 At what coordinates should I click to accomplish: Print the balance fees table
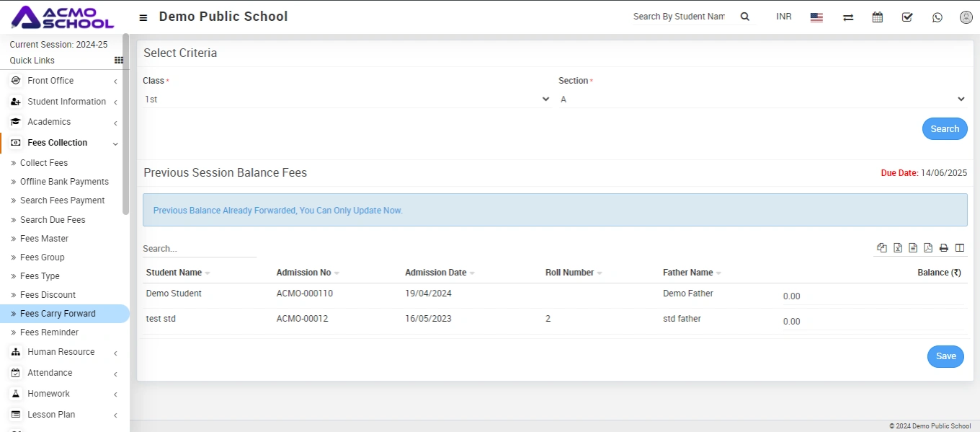coord(944,248)
